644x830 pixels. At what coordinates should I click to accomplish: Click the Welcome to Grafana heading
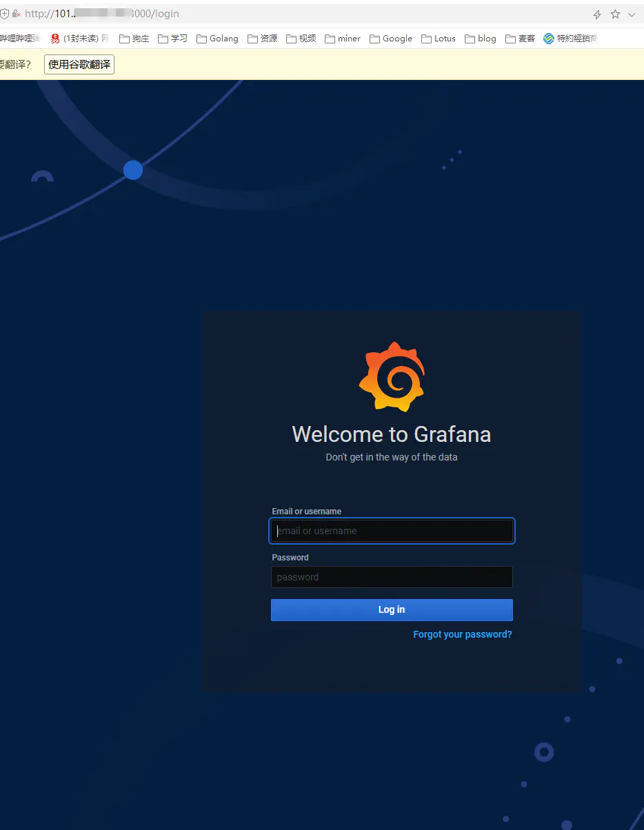pyautogui.click(x=392, y=434)
